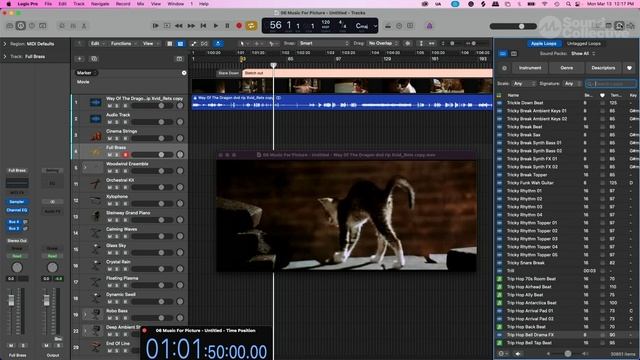Open the Signature Any dropdown

pyautogui.click(x=572, y=84)
